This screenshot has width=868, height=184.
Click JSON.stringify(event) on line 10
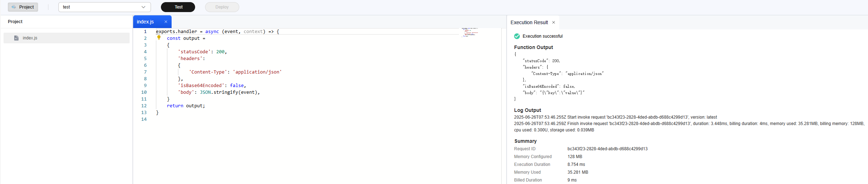pos(229,92)
